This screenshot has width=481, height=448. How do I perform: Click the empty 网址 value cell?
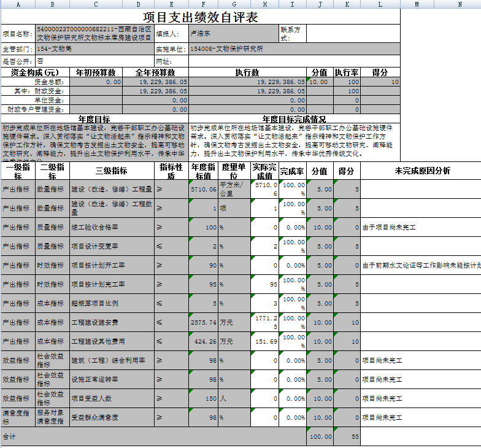[x=294, y=61]
